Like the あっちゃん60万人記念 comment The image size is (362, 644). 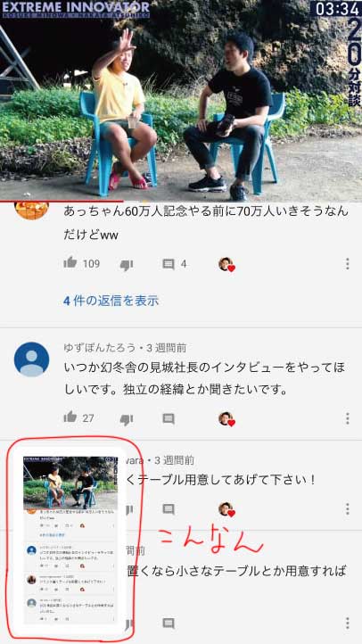point(70,263)
